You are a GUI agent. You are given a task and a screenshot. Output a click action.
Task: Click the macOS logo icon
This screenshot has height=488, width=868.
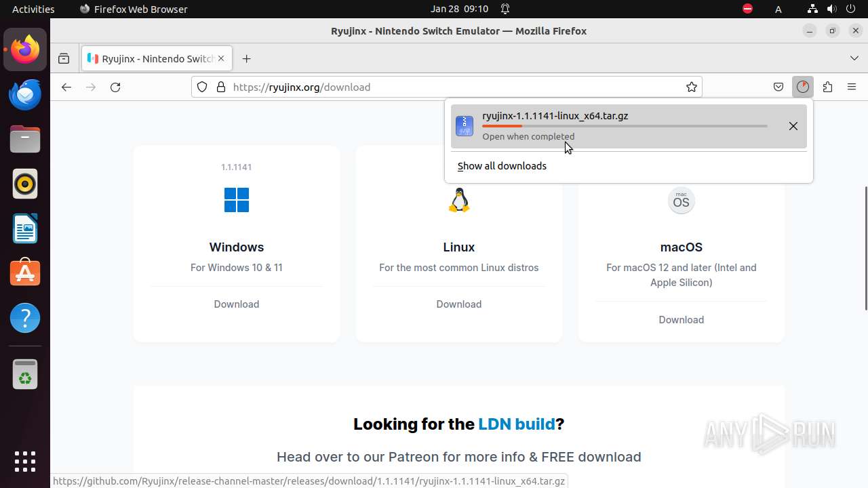tap(682, 201)
